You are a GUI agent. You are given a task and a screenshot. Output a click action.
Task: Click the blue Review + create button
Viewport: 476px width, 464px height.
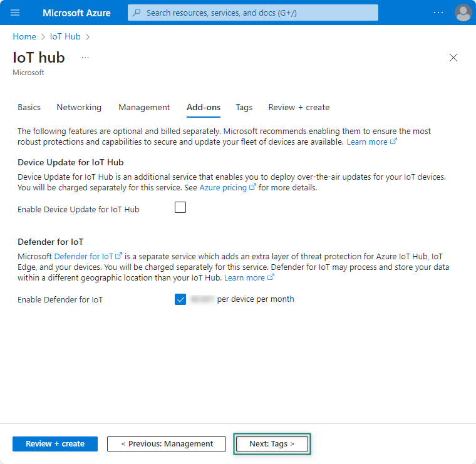point(55,444)
